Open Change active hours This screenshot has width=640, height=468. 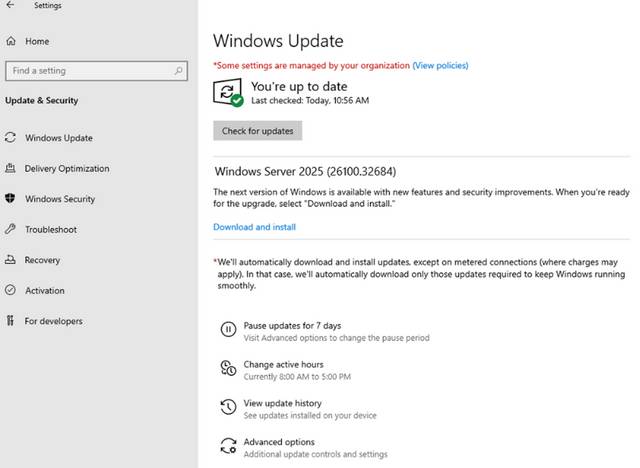point(283,364)
